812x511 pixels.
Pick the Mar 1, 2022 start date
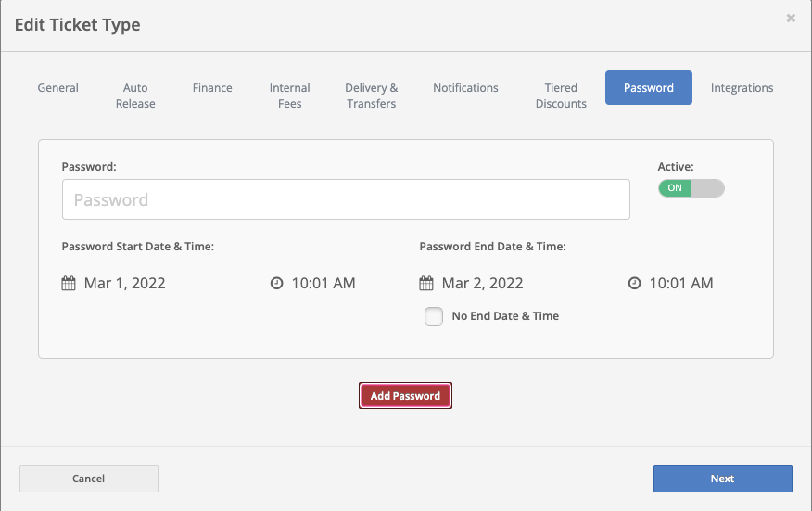pyautogui.click(x=125, y=284)
